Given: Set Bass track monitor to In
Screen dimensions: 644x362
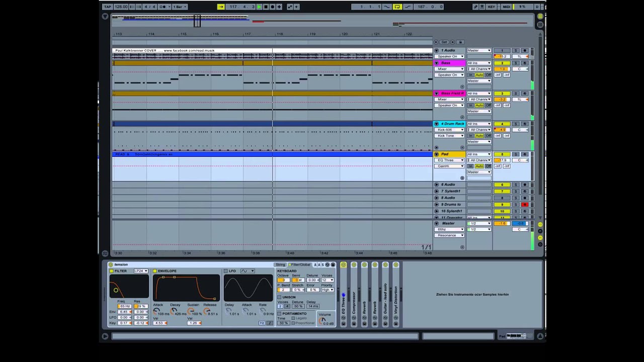Looking at the screenshot, I should click(x=470, y=75).
